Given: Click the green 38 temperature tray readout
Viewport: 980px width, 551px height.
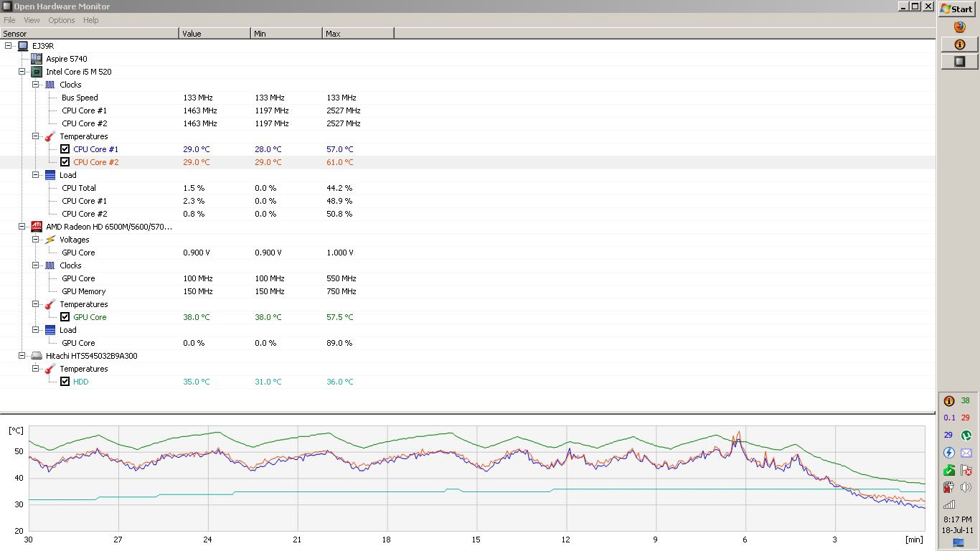Looking at the screenshot, I should point(966,401).
